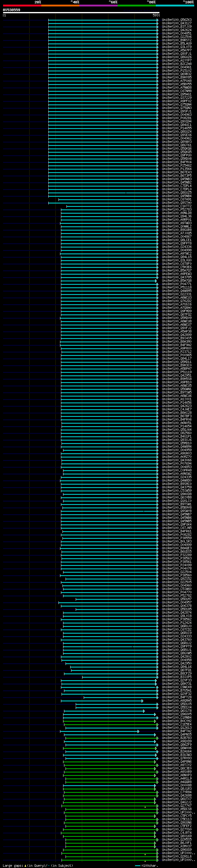This screenshot has height=868, width=197.
Task: Select hit label UniRef100_Q56ZK3
Action: tap(177, 20)
